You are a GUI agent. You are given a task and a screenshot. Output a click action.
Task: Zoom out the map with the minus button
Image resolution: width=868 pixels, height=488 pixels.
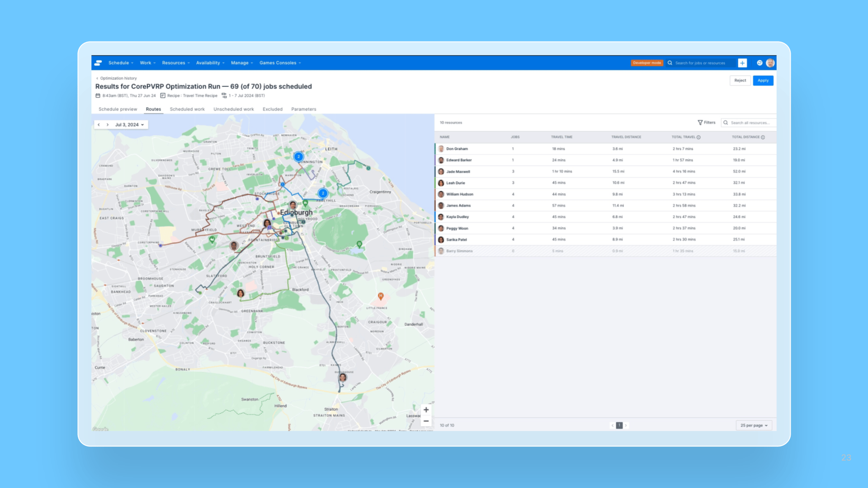coord(426,421)
